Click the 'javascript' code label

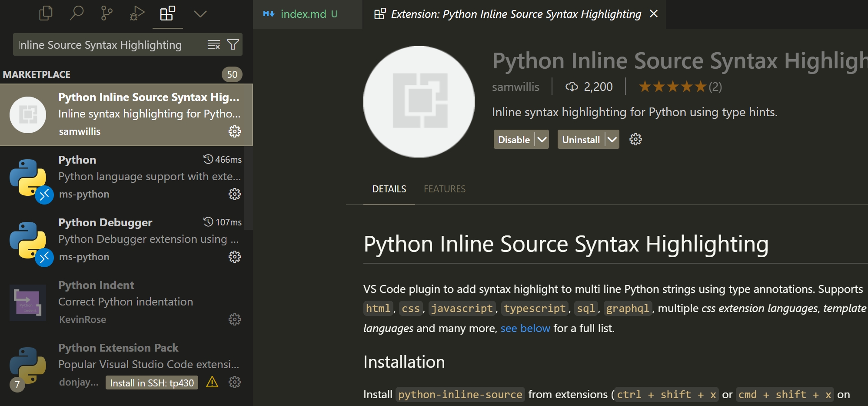click(x=462, y=309)
